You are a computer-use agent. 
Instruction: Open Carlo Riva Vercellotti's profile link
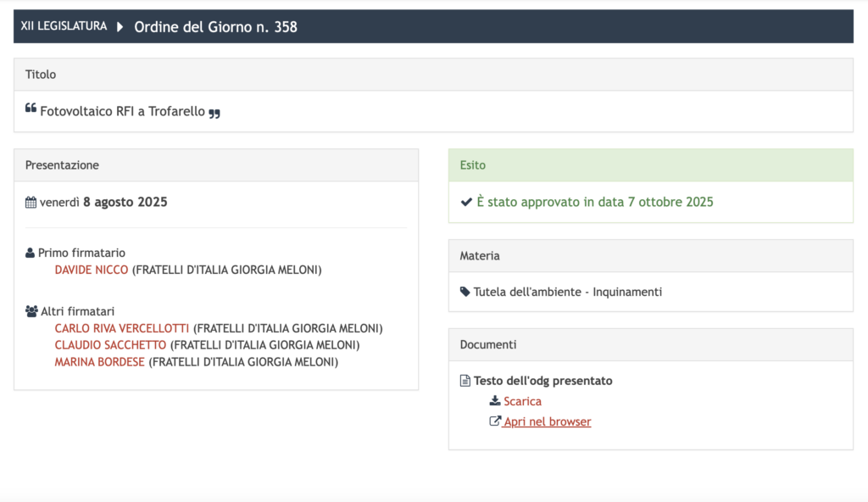tap(122, 328)
